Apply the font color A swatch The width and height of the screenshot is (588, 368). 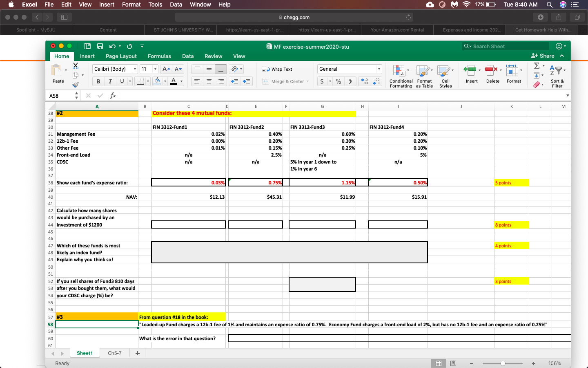[x=174, y=81]
